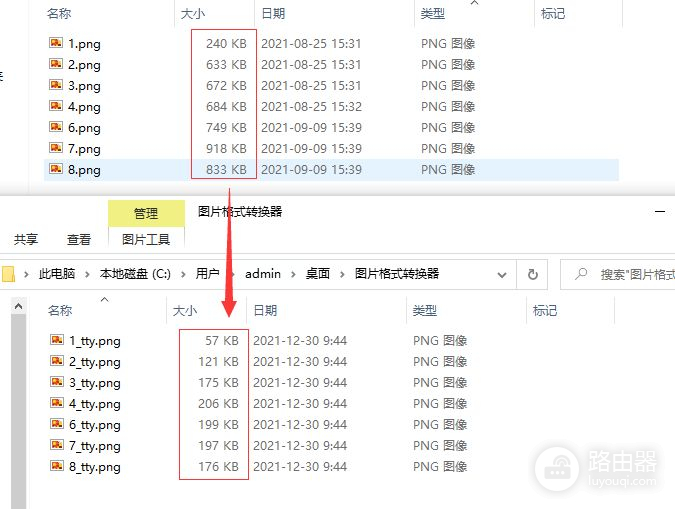
Task: Select the 4_tty.png file icon
Action: [x=57, y=403]
